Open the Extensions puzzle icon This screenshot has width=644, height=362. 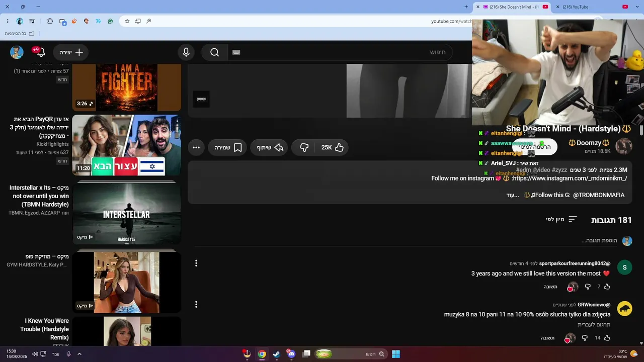pyautogui.click(x=50, y=21)
